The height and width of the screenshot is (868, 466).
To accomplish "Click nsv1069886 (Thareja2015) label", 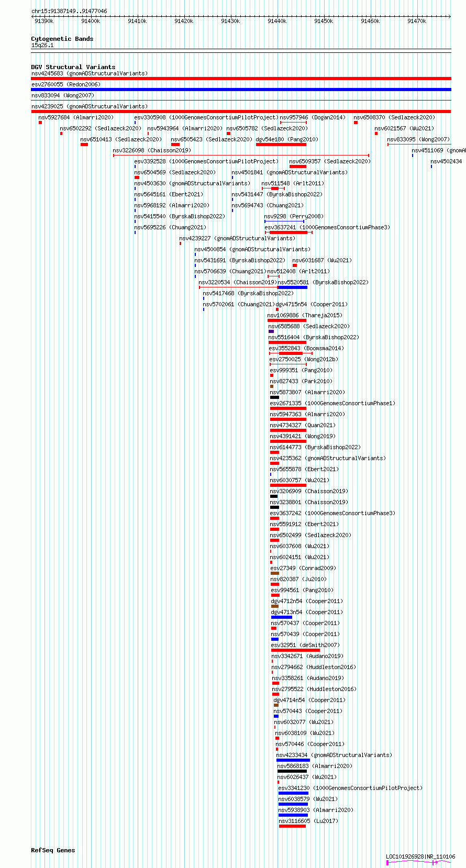I will coord(305,315).
